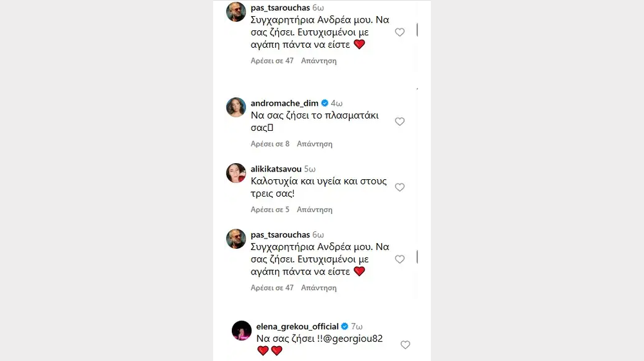Like the first pas_tsarouchas comment
Screen dimensions: 644x361
coord(399,32)
